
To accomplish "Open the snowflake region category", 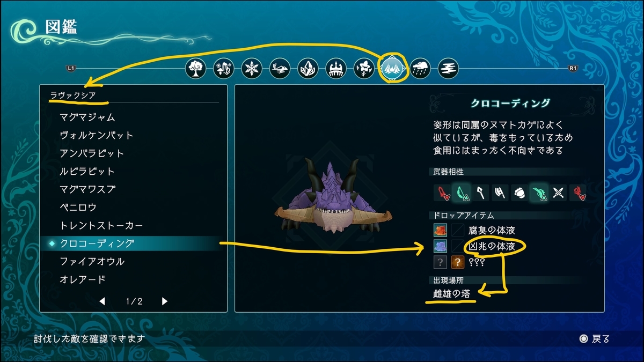I will [x=252, y=69].
